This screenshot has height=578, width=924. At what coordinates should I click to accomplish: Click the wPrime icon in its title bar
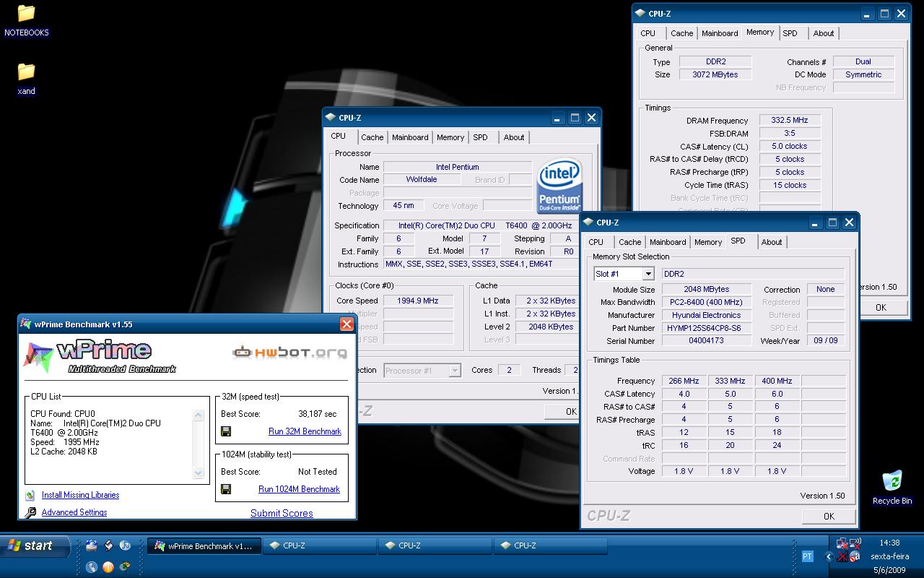26,324
